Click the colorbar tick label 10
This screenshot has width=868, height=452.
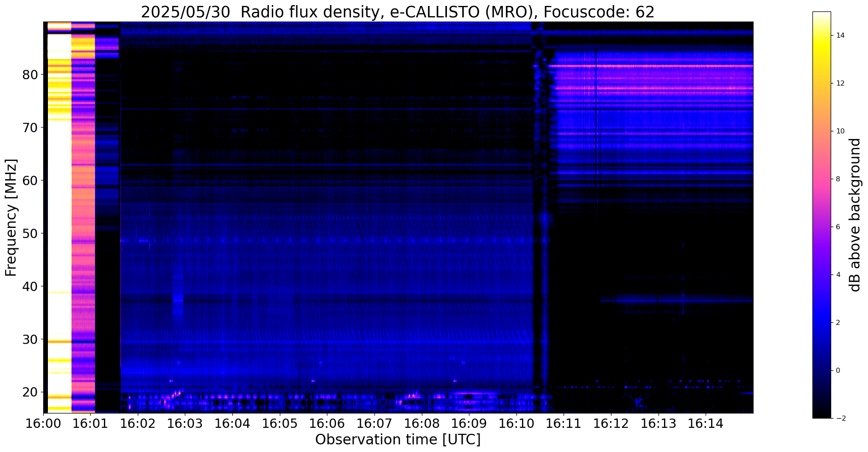point(839,131)
